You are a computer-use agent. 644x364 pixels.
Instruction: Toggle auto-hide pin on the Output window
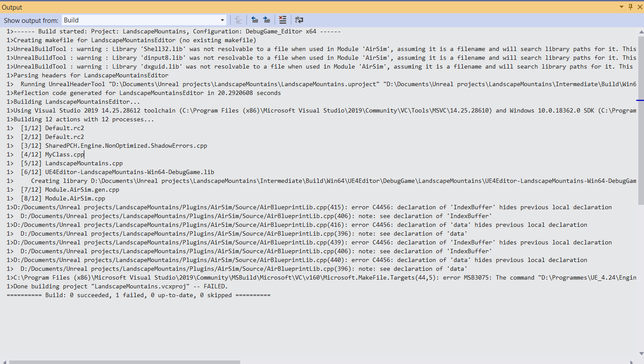[630, 7]
